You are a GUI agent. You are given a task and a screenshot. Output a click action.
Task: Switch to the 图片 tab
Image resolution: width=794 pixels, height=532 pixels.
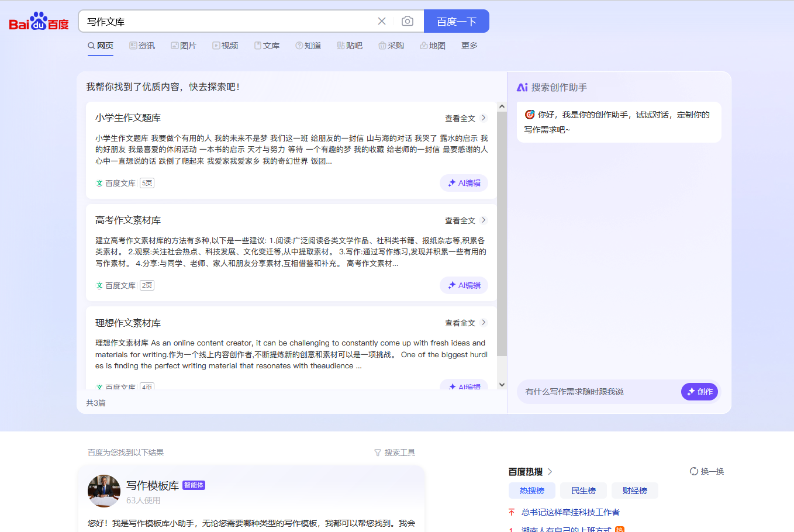[x=184, y=46]
